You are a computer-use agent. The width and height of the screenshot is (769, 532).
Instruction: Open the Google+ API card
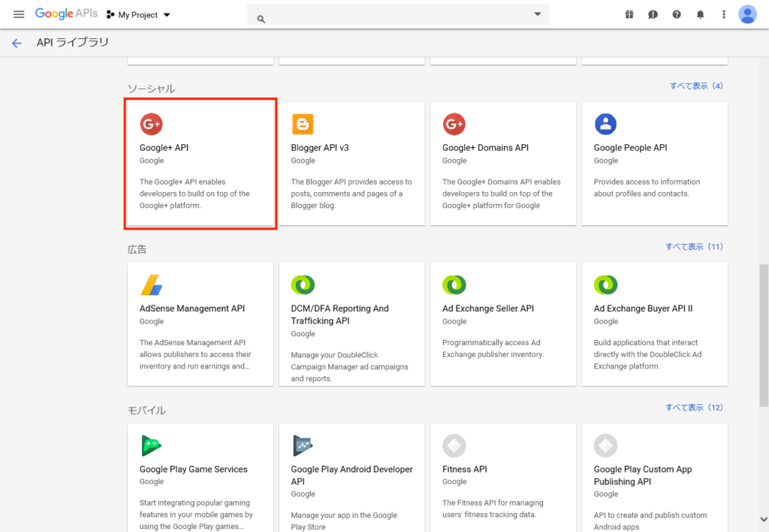click(x=201, y=163)
